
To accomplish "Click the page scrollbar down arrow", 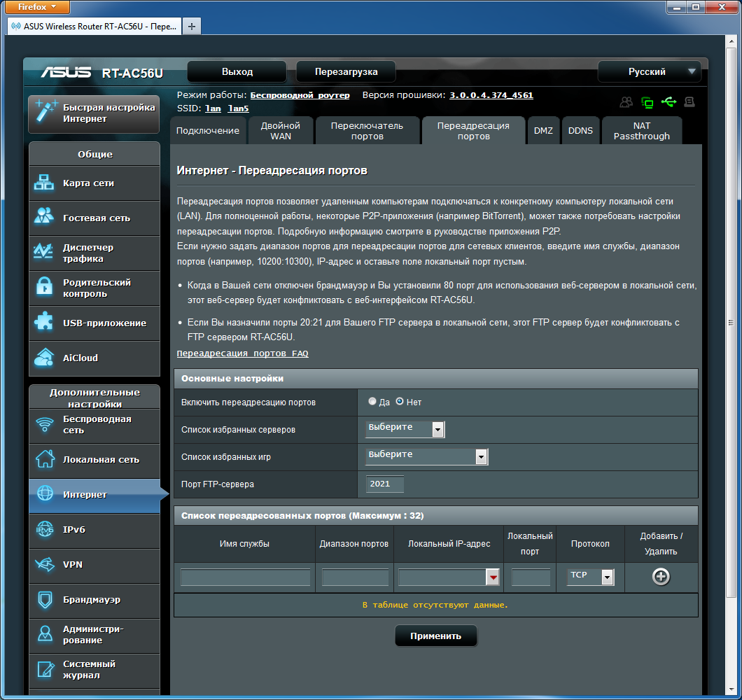I will coord(731,689).
